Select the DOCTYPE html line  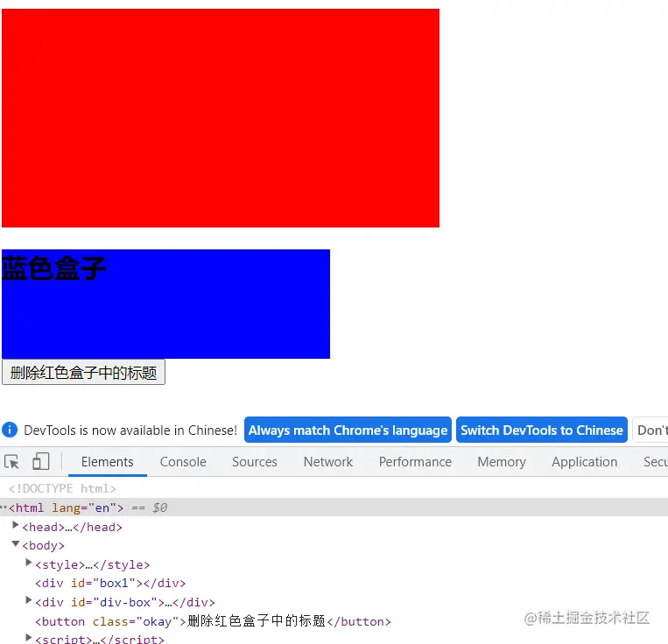pyautogui.click(x=62, y=488)
